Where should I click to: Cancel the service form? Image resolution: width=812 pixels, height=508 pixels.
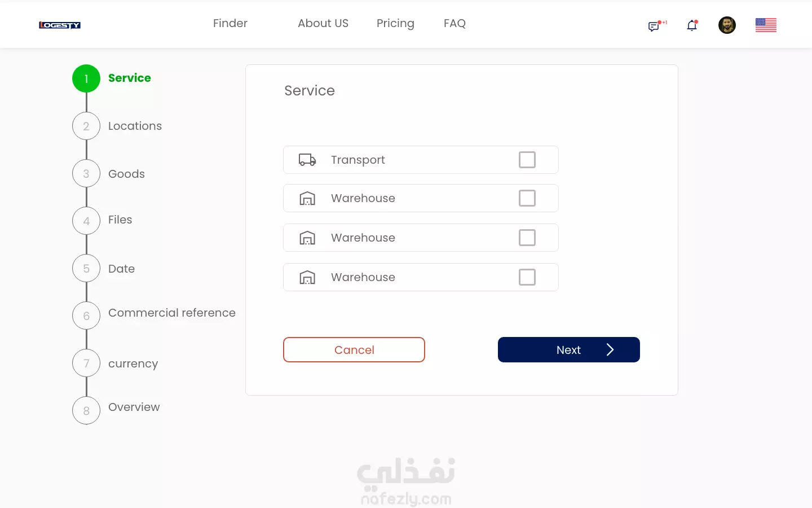coord(354,349)
